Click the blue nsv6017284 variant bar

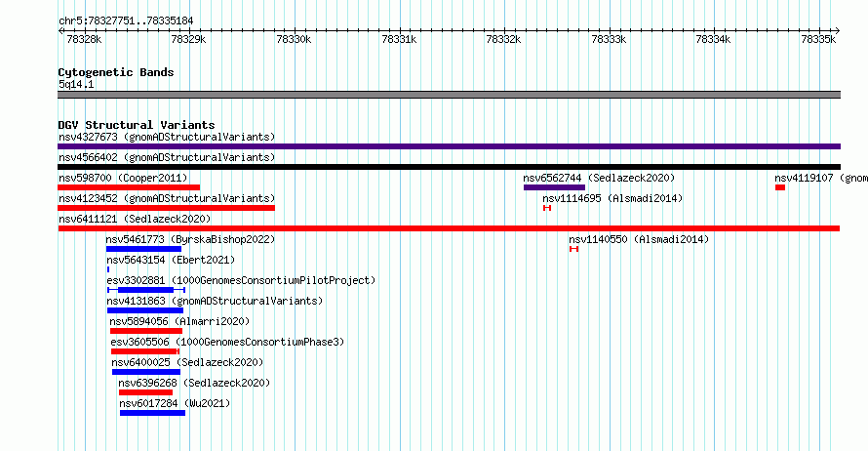click(152, 413)
